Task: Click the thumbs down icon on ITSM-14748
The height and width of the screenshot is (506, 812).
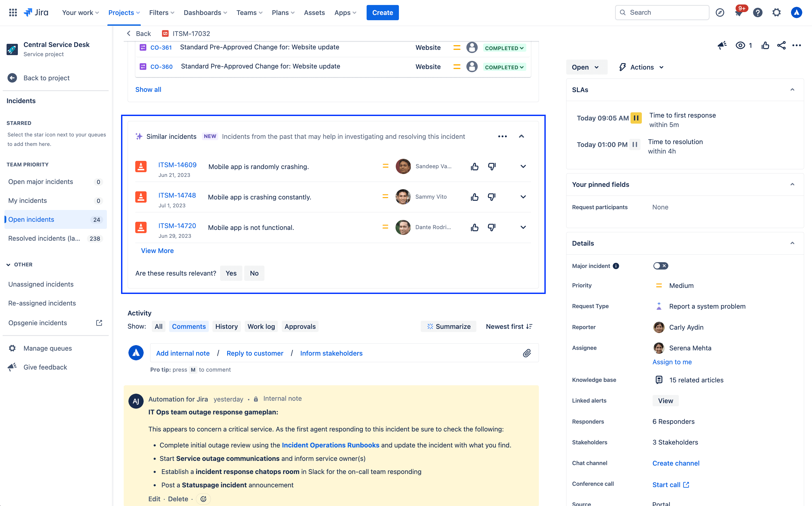Action: 492,197
